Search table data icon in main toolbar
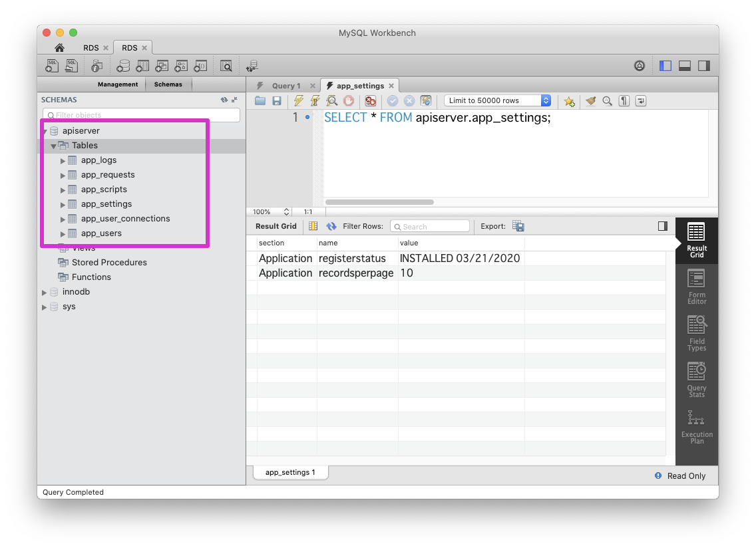 226,66
